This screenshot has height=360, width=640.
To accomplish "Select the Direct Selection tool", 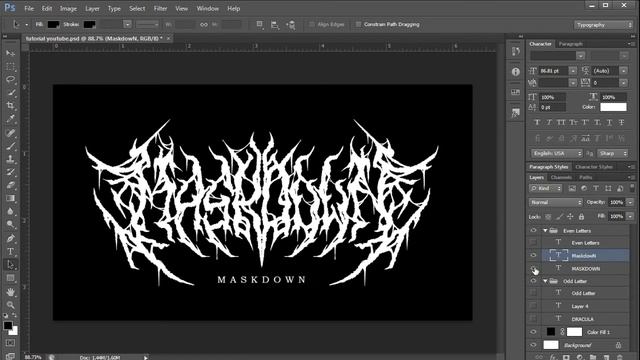I will [x=11, y=264].
